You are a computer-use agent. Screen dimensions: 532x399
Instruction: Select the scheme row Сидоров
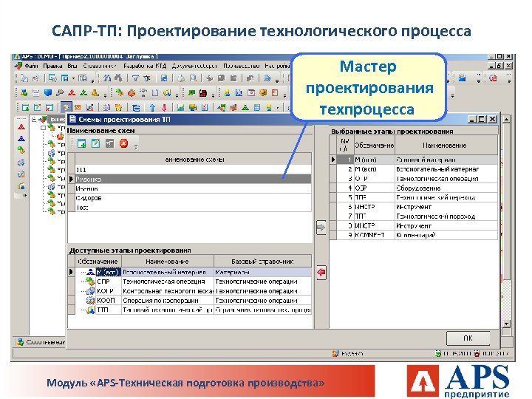pos(193,198)
